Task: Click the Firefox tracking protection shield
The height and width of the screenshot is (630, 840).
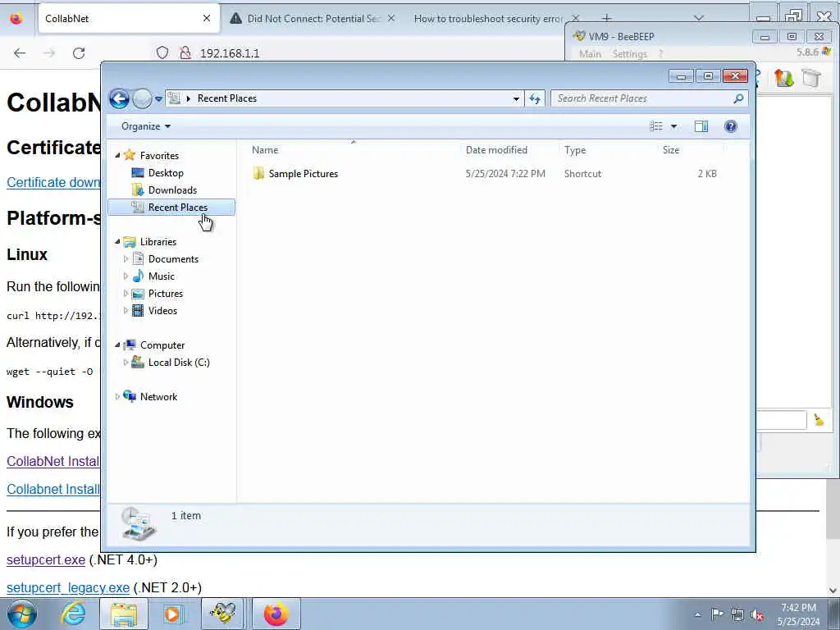Action: tap(162, 53)
